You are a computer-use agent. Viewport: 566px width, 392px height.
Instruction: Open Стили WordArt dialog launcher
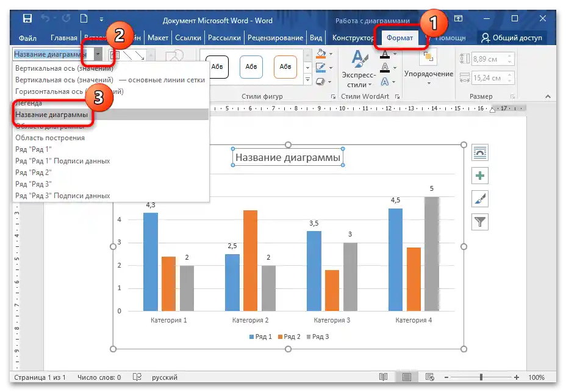pyautogui.click(x=397, y=96)
